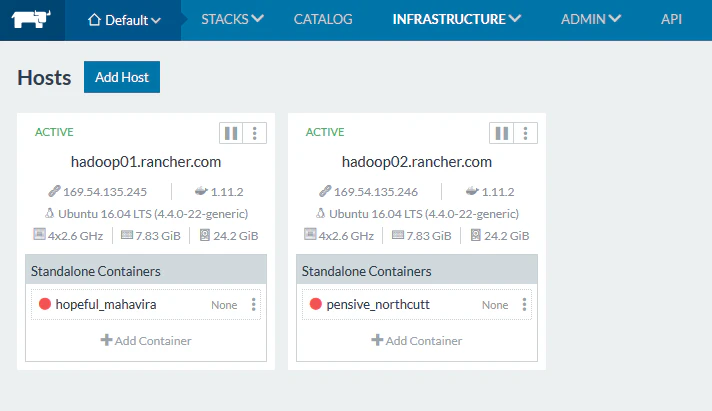Click ACTIVE status on hadoop02 card
Image resolution: width=712 pixels, height=411 pixels.
(325, 132)
